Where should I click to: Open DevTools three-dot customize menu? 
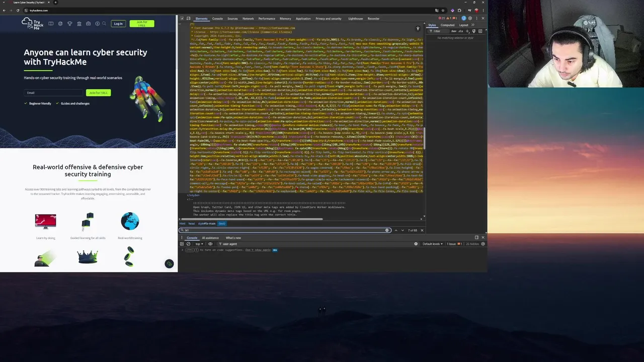[476, 19]
